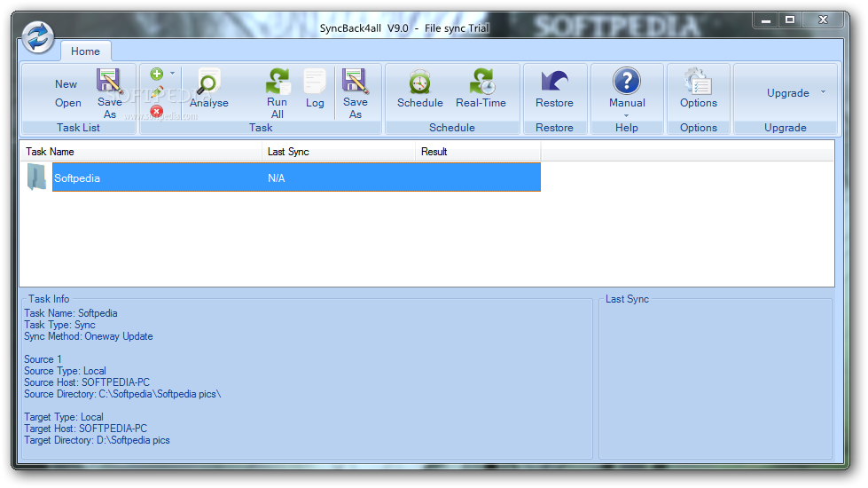The image size is (868, 488).
Task: Enable Real-Time sync icon
Action: (x=481, y=81)
